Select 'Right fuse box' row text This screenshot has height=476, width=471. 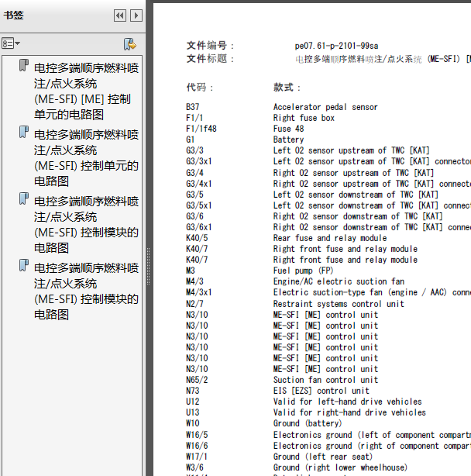click(x=304, y=118)
